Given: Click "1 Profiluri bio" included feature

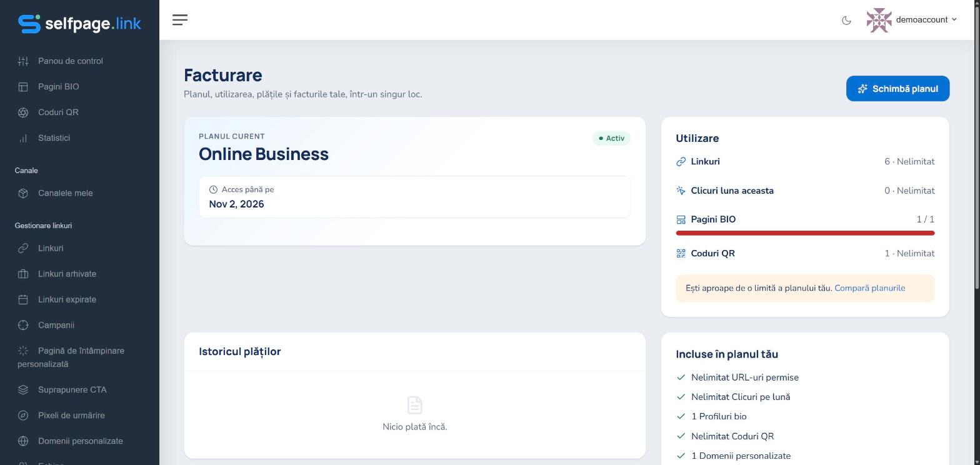Looking at the screenshot, I should pos(719,416).
